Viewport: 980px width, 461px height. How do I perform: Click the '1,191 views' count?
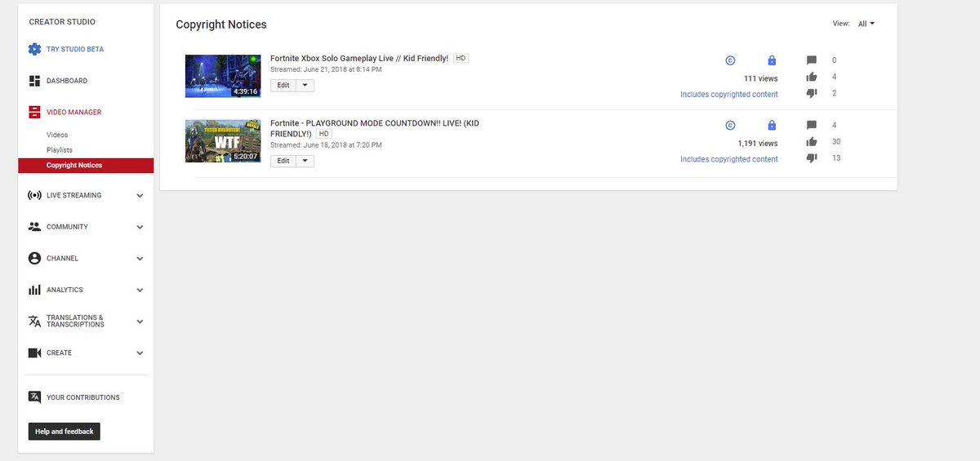[x=758, y=144]
